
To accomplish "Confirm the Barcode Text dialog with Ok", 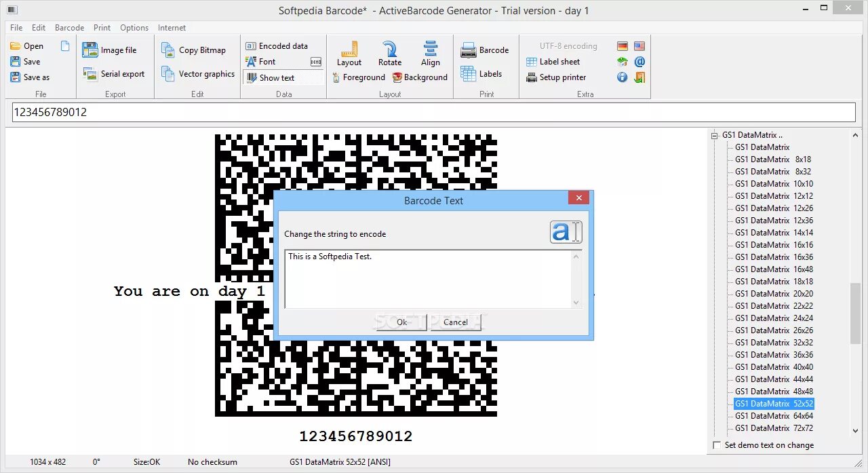I will pyautogui.click(x=401, y=322).
